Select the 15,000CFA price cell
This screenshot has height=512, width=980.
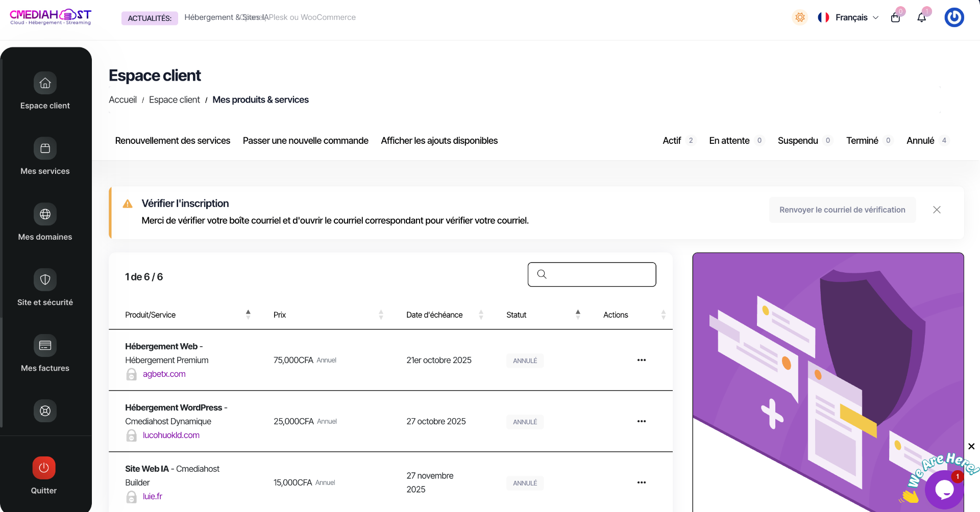pos(304,482)
